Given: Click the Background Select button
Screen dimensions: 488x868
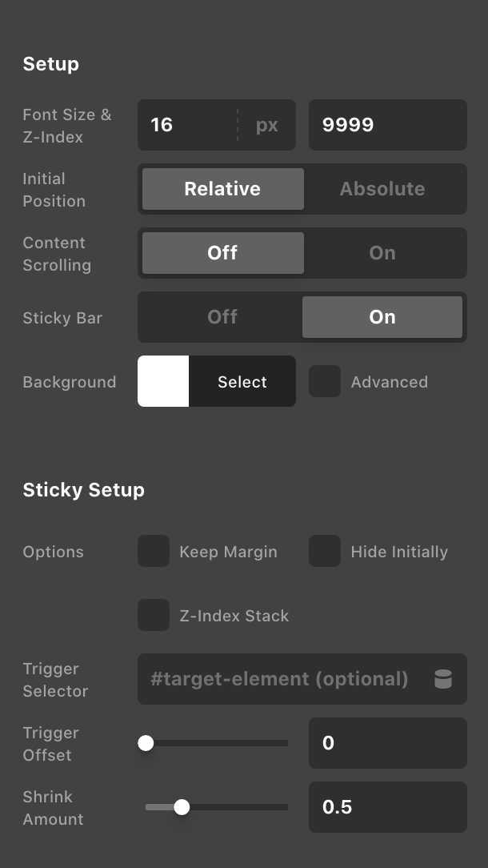Looking at the screenshot, I should 242,382.
